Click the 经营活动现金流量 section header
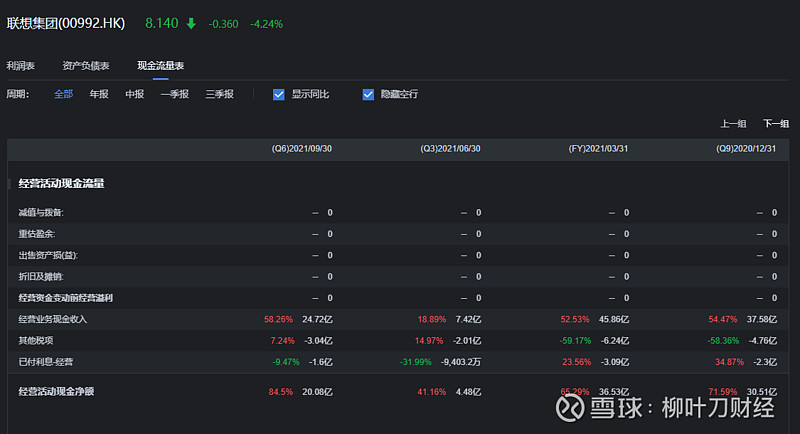Image resolution: width=800 pixels, height=434 pixels. [61, 184]
